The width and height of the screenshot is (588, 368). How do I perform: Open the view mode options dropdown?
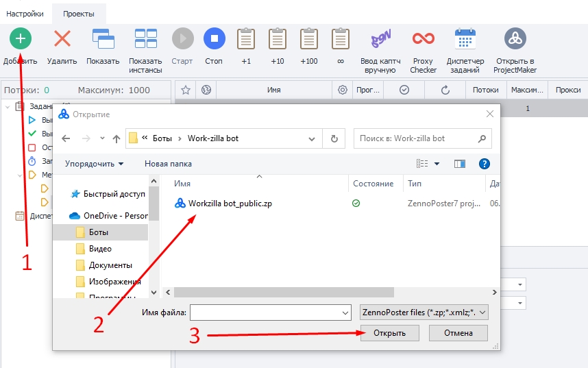coord(437,164)
